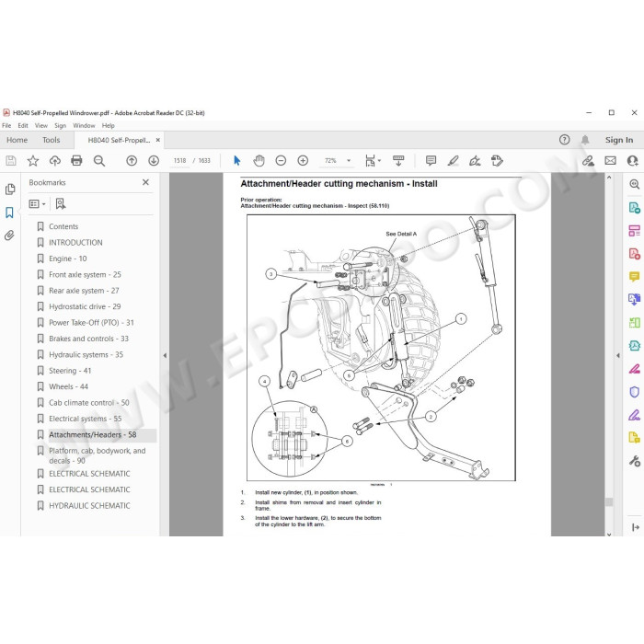
Task: Expand right tools pane arrow
Action: pyautogui.click(x=617, y=355)
